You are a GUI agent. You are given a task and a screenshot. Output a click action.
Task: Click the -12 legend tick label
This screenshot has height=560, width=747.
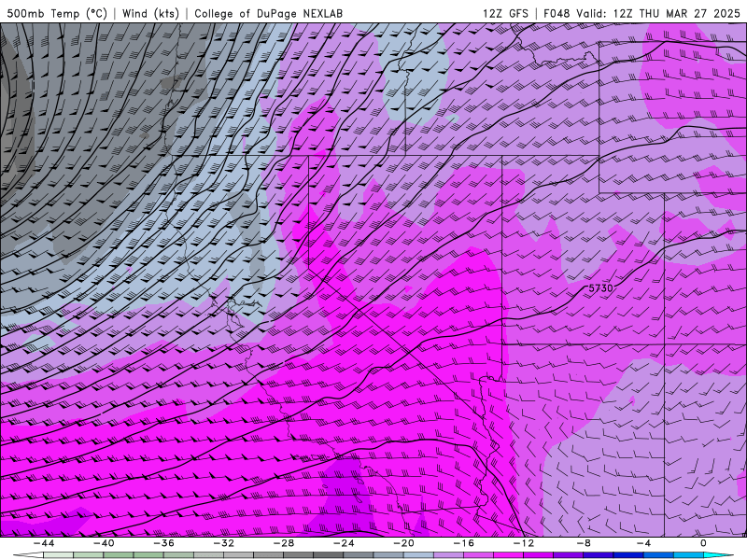[524, 543]
